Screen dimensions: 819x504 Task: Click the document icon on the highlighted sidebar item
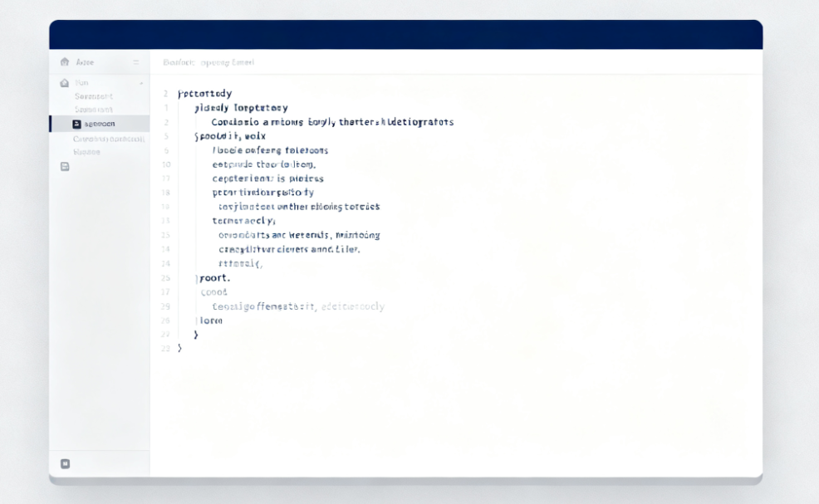click(77, 124)
